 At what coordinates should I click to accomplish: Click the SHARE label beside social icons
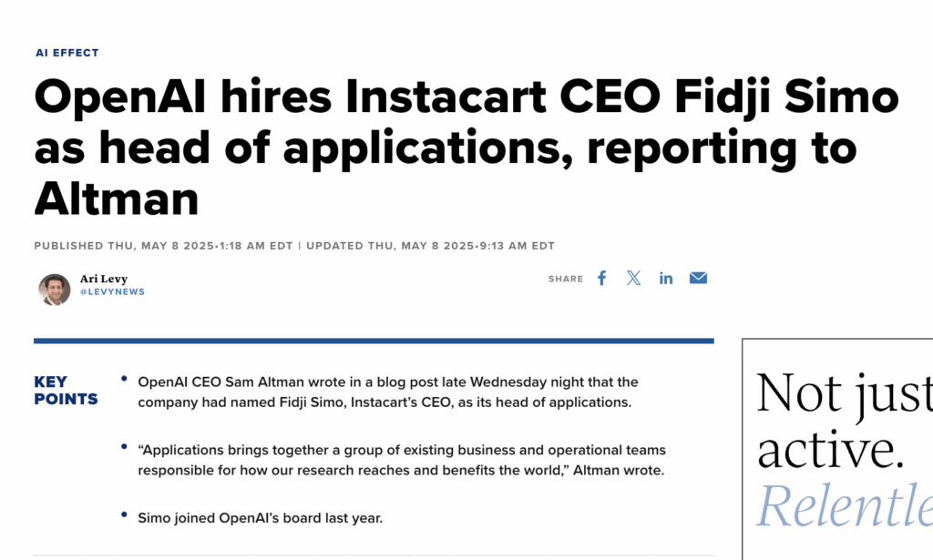coord(565,280)
